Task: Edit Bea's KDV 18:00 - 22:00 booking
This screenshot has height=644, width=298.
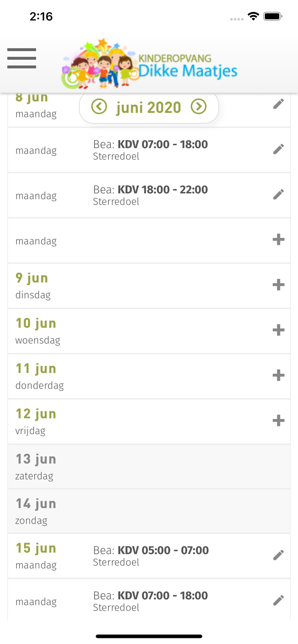Action: coord(279,194)
